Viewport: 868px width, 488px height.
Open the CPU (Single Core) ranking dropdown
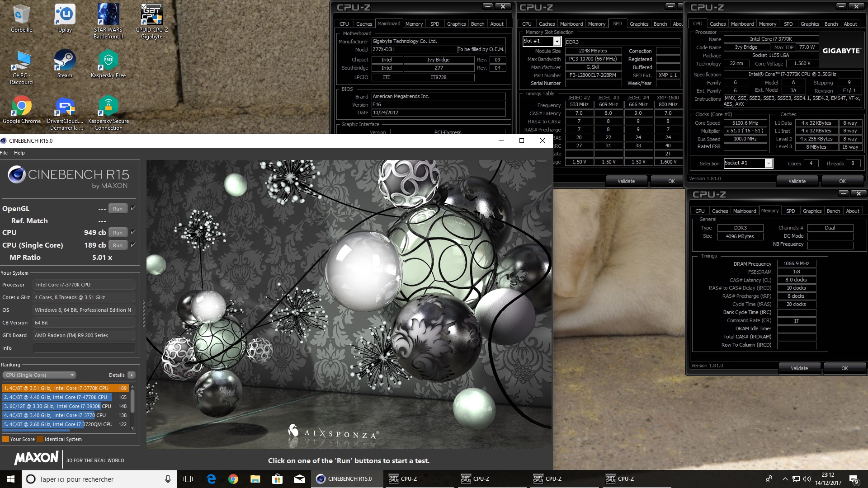tap(39, 375)
